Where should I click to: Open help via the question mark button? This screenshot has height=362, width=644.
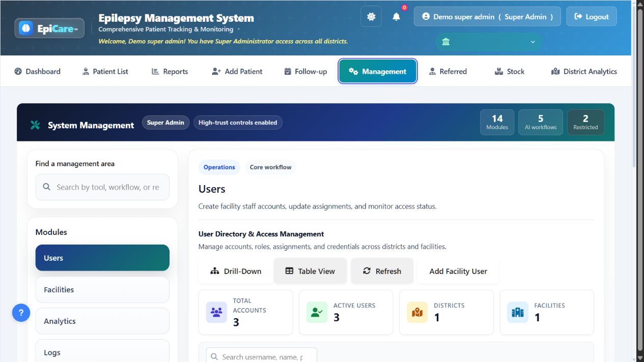[x=21, y=313]
